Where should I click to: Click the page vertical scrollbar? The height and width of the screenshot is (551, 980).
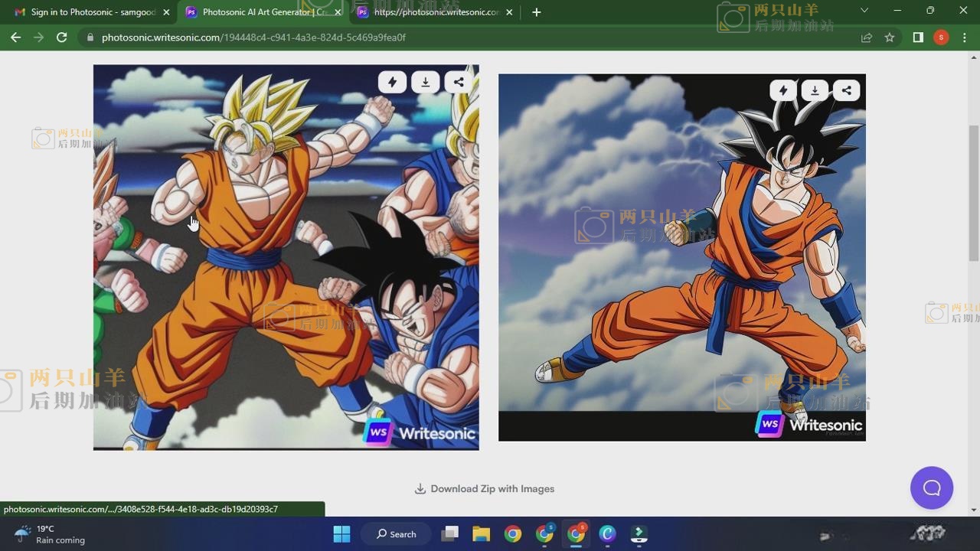(x=974, y=191)
